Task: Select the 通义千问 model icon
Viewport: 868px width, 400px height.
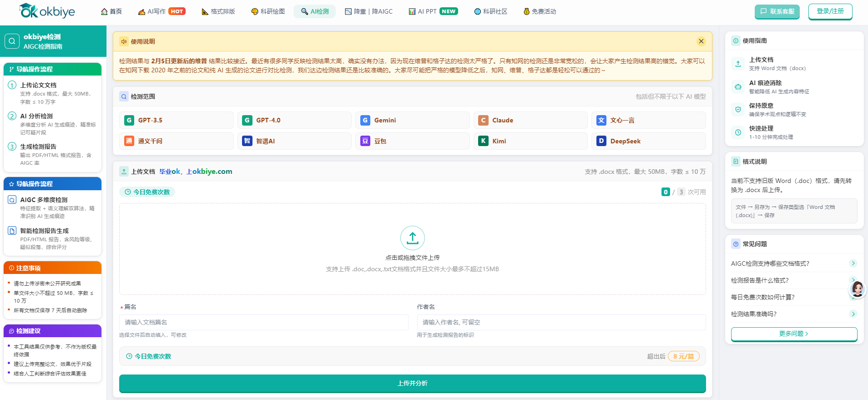Action: [129, 141]
